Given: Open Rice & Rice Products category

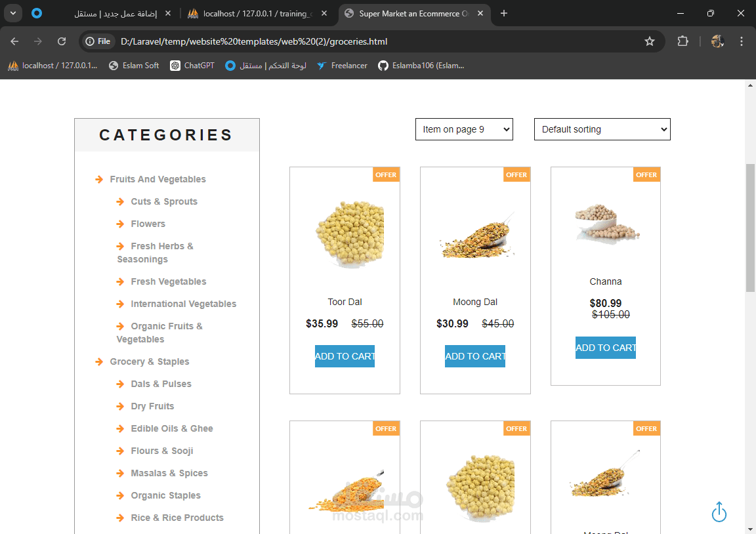Looking at the screenshot, I should (x=177, y=518).
